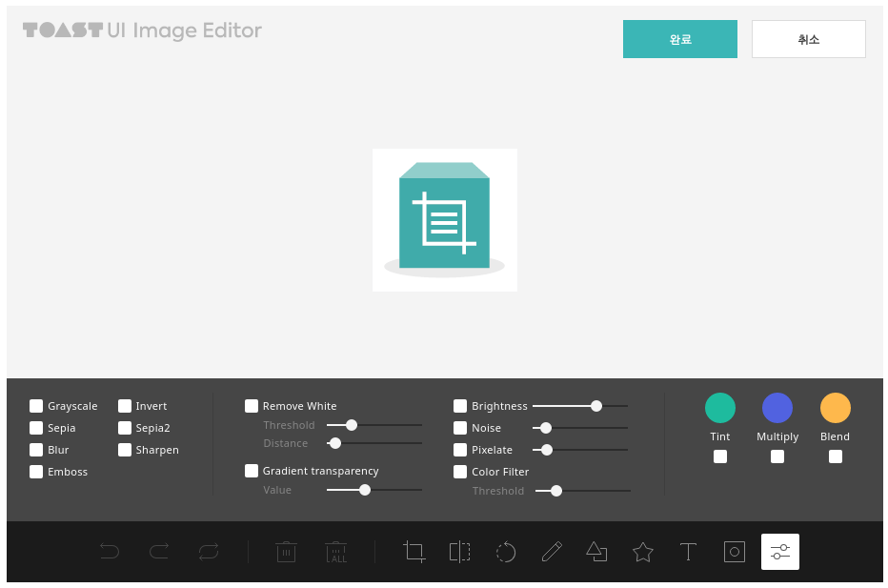Select the Crop tool icon

[x=414, y=552]
